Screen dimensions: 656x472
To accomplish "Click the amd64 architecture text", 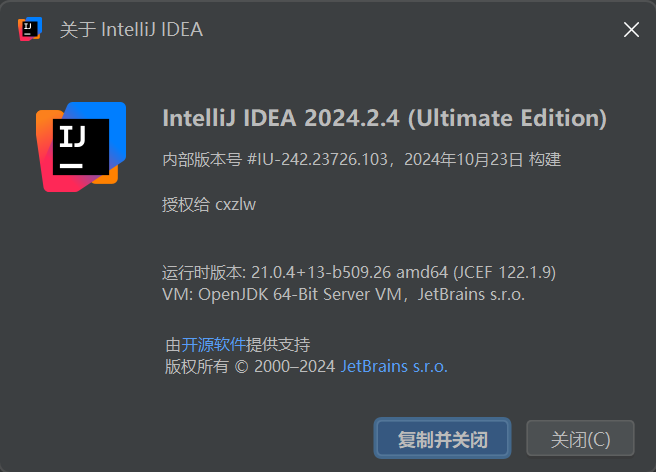I will [x=422, y=272].
